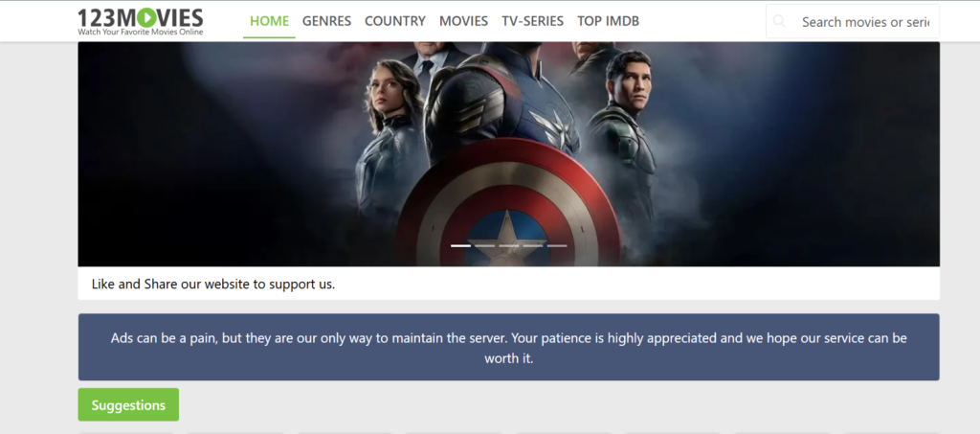The height and width of the screenshot is (434, 980).
Task: Open the HOME tab
Action: 269,21
